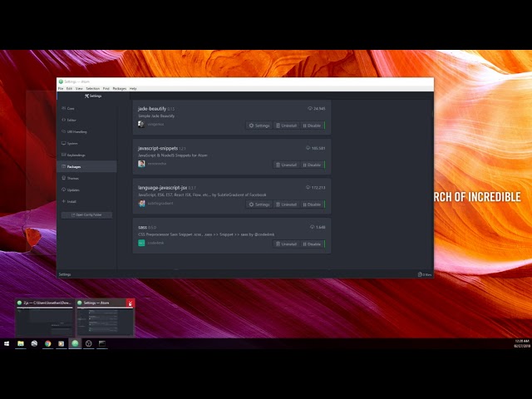Open the Help menu
532x399 pixels.
[x=133, y=89]
